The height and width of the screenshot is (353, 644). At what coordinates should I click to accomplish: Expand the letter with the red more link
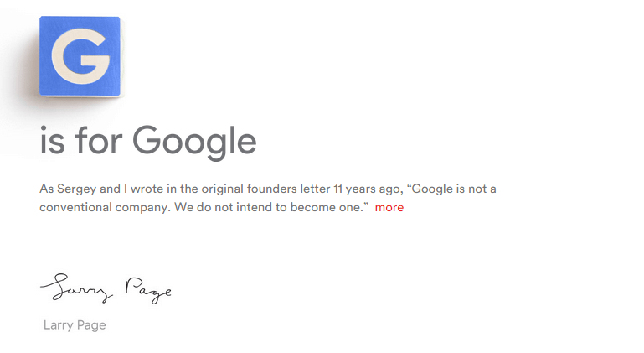coord(389,207)
